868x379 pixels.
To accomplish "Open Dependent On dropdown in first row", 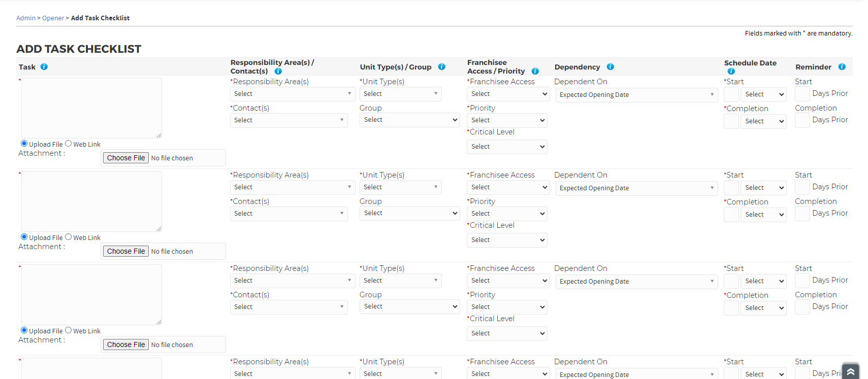I will tap(636, 95).
